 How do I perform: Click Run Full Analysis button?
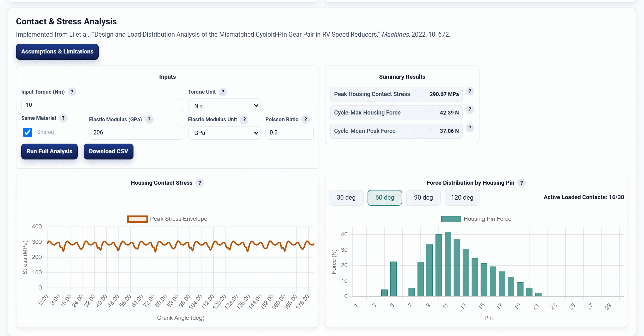tap(50, 151)
